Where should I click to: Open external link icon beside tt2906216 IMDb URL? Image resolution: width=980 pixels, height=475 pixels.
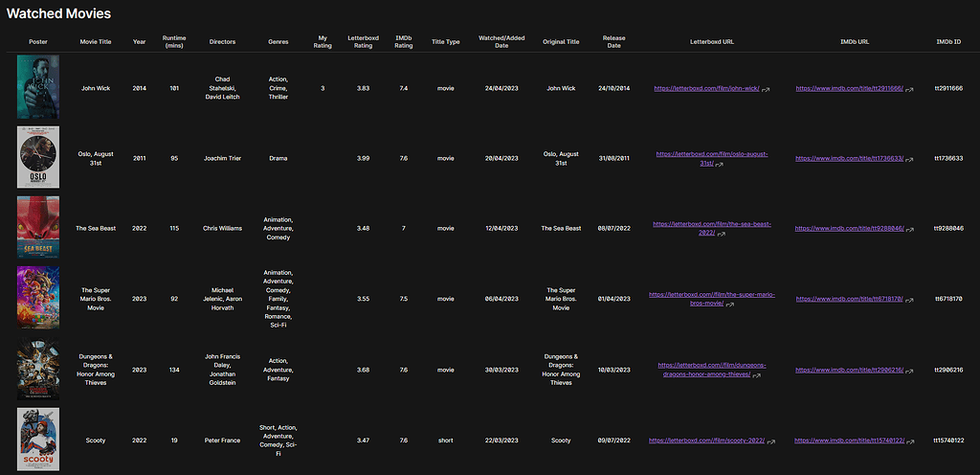909,371
